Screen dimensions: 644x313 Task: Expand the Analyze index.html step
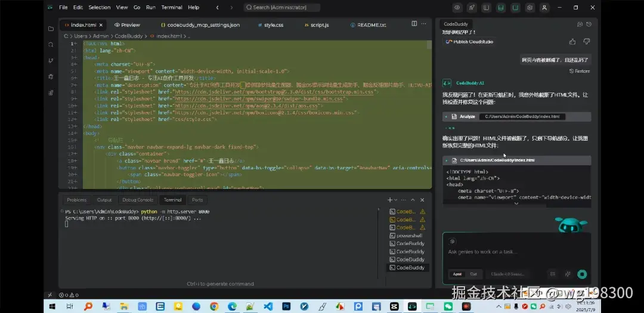pyautogui.click(x=517, y=117)
